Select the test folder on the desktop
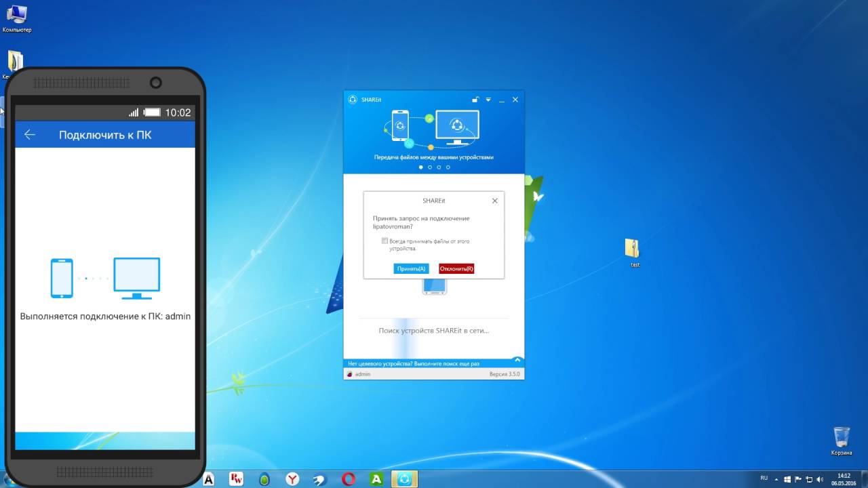 633,252
